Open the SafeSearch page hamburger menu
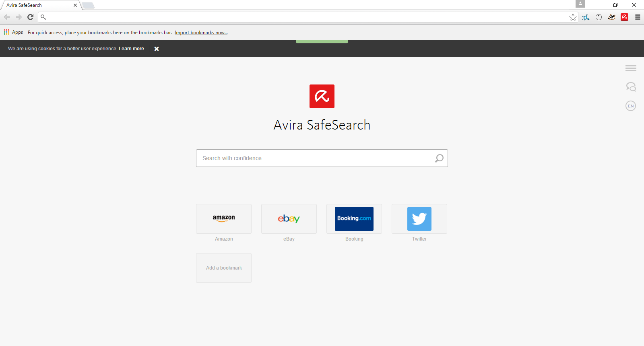Viewport: 644px width, 346px height. coord(631,68)
